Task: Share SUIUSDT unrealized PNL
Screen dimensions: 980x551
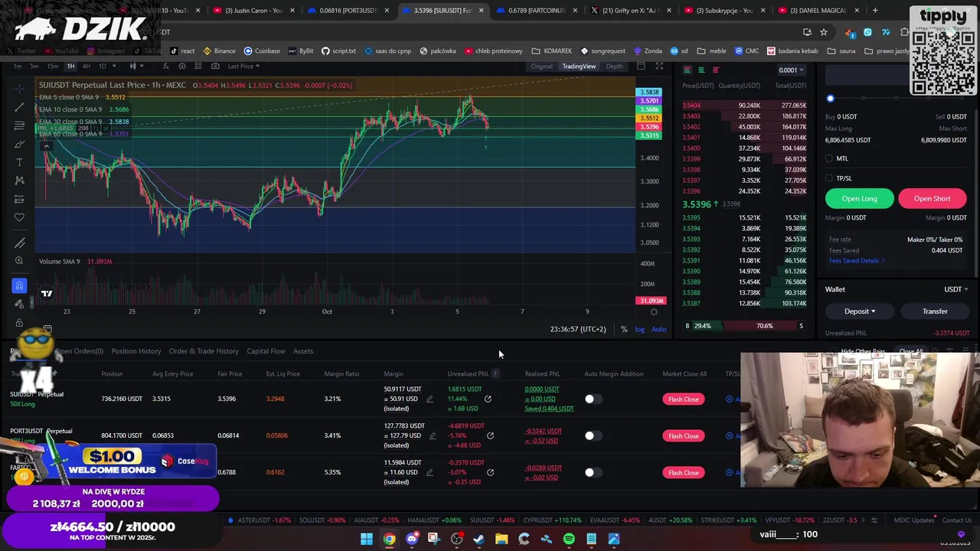Action: point(488,399)
